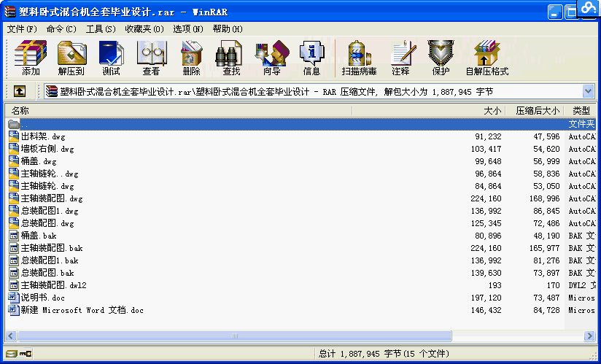The image size is (601, 364).
Task: Click the 解压到 (Extract To) icon
Action: 71,58
